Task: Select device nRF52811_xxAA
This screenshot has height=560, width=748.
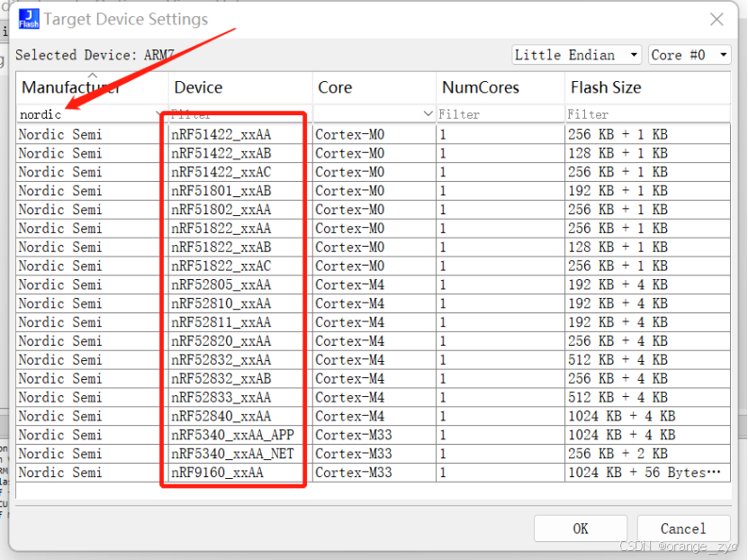Action: [221, 322]
